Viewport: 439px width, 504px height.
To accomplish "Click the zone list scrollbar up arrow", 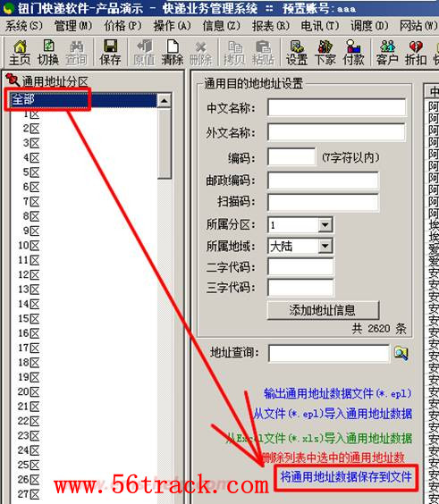I will pos(164,101).
